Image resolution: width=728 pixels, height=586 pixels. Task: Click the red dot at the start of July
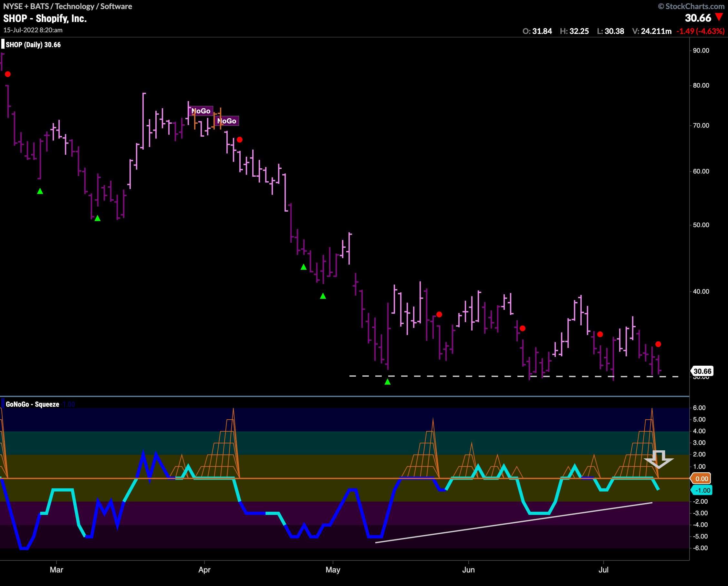(x=600, y=334)
